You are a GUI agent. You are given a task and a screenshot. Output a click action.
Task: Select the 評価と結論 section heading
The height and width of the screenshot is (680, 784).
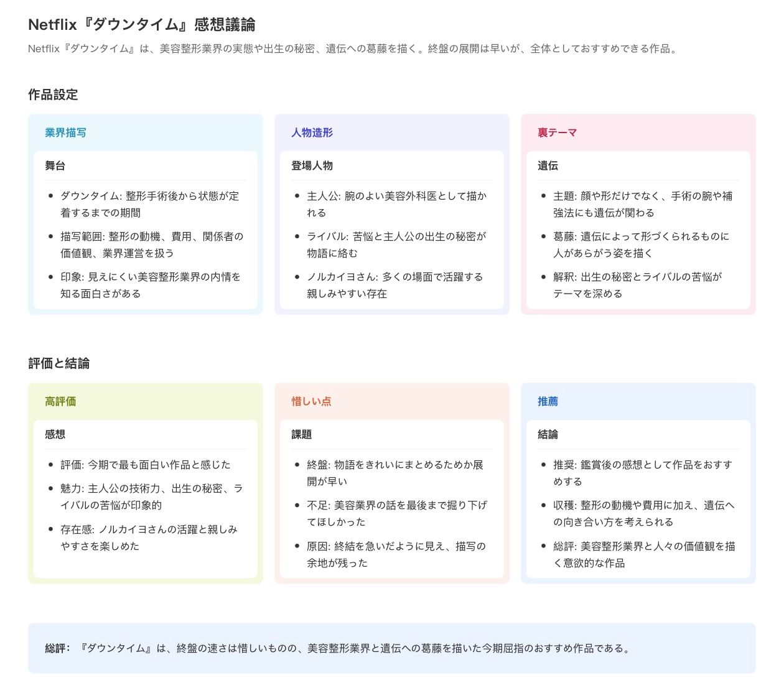(59, 363)
